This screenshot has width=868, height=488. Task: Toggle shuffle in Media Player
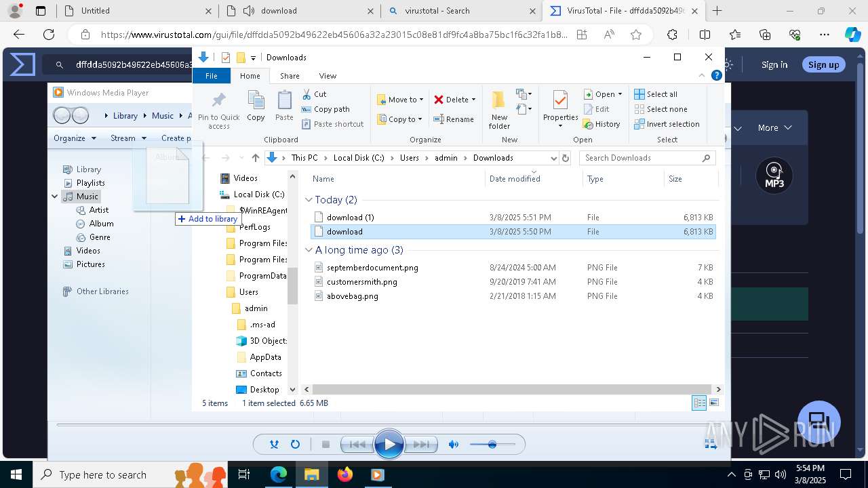pos(274,445)
